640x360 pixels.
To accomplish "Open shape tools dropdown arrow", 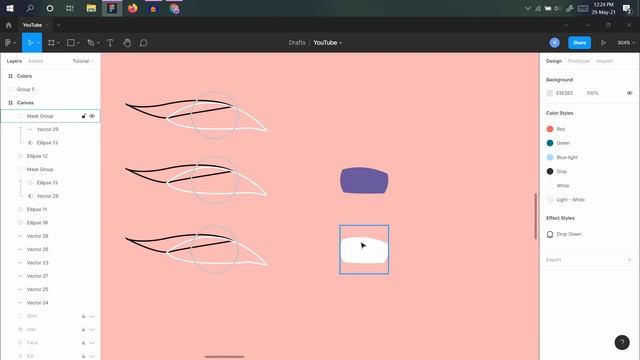I will (x=78, y=43).
